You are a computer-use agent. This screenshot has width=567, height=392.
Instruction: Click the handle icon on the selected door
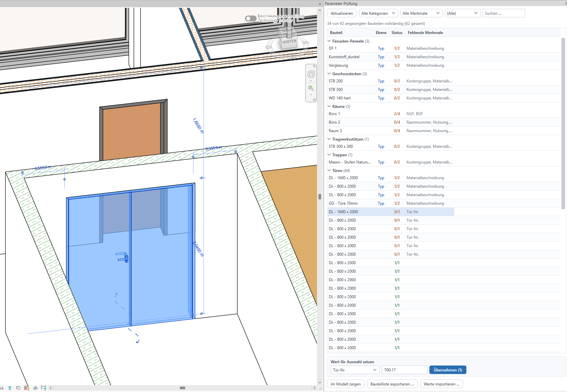coord(123,257)
